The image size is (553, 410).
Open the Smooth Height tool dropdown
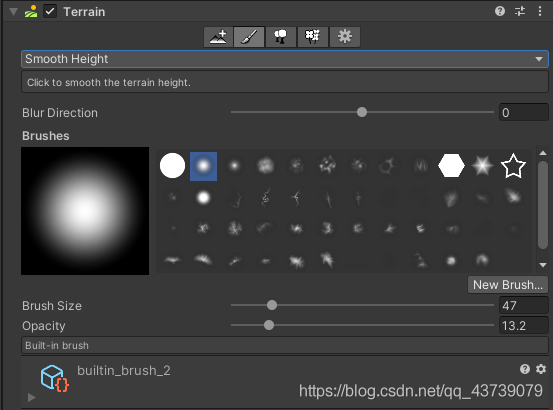[285, 59]
